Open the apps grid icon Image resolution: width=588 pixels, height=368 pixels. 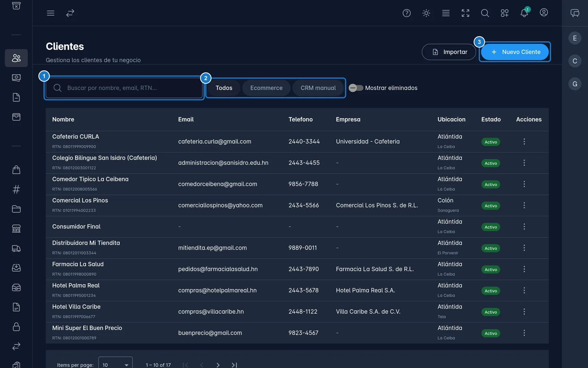505,13
